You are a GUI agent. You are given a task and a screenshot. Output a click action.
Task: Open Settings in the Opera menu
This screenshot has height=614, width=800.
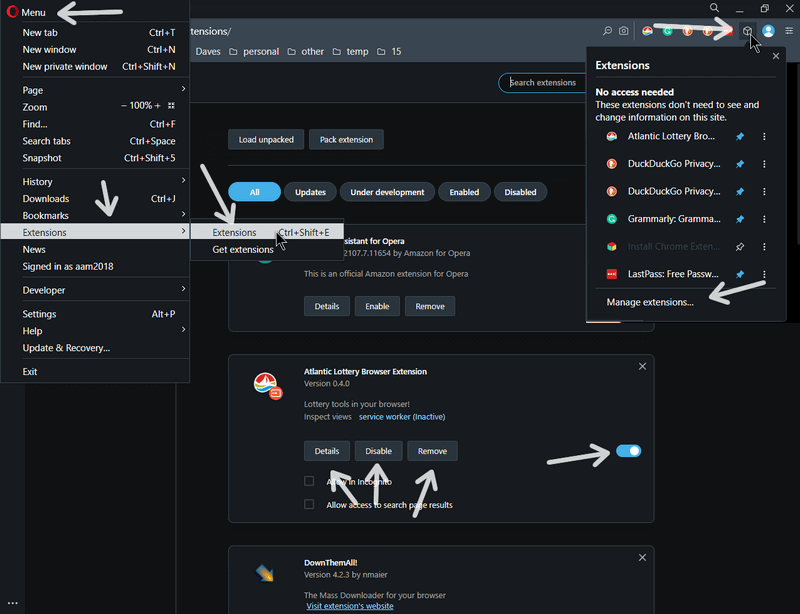tap(95, 314)
